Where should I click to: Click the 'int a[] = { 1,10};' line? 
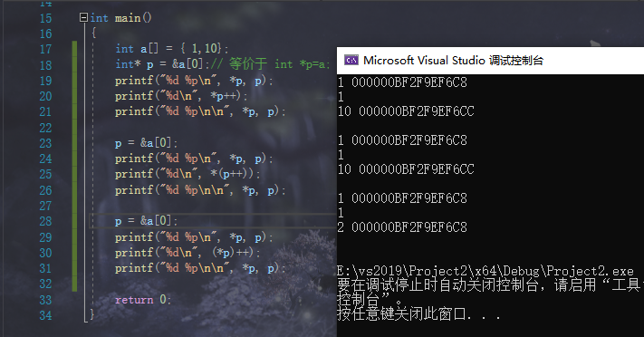[172, 49]
